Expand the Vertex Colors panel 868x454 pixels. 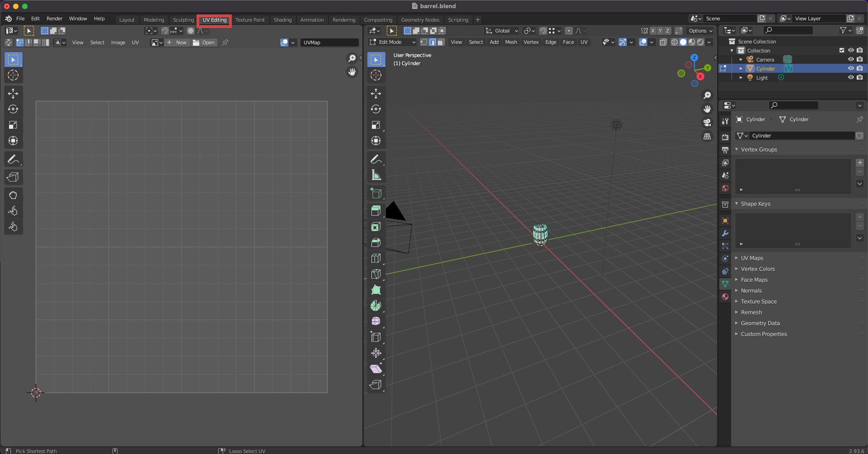tap(757, 269)
